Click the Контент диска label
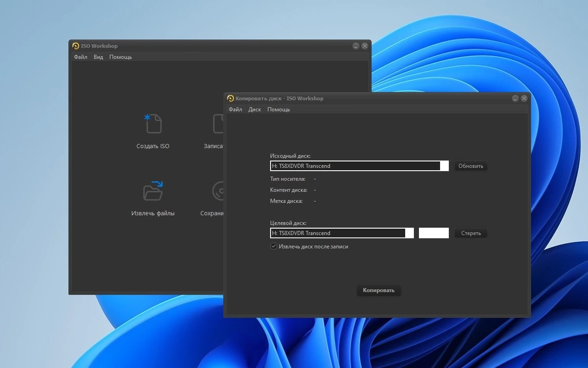Viewport: 588px width, 368px height. point(289,190)
